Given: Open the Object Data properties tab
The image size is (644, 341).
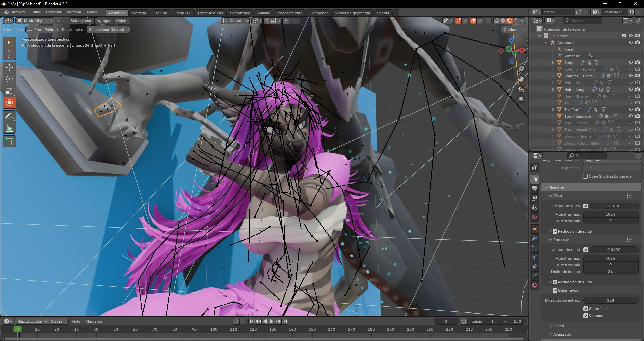Looking at the screenshot, I should pos(534,276).
